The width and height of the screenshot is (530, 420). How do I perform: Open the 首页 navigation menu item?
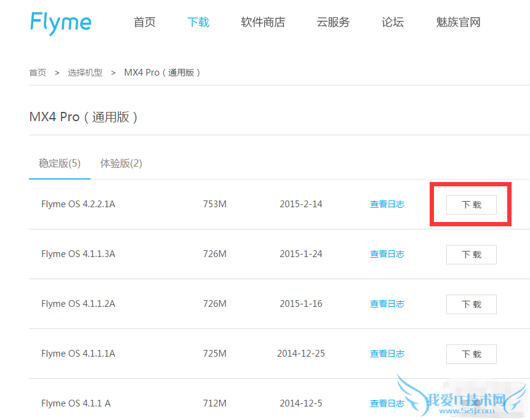(145, 23)
